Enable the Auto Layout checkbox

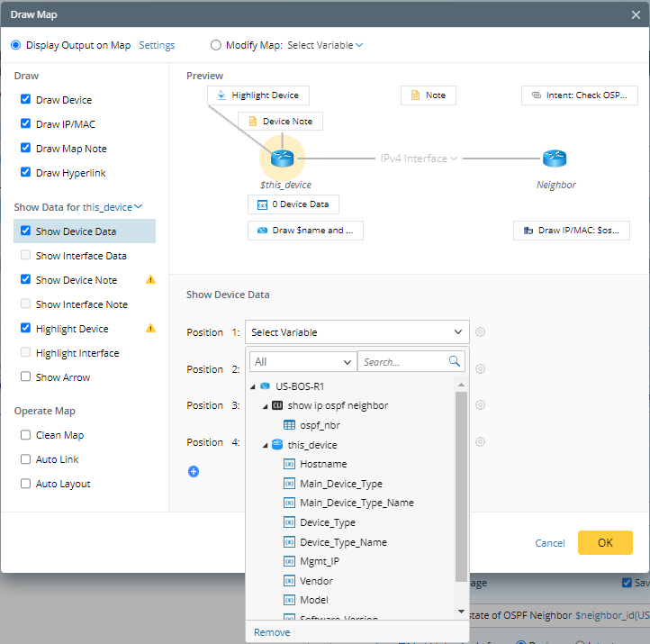tap(25, 484)
